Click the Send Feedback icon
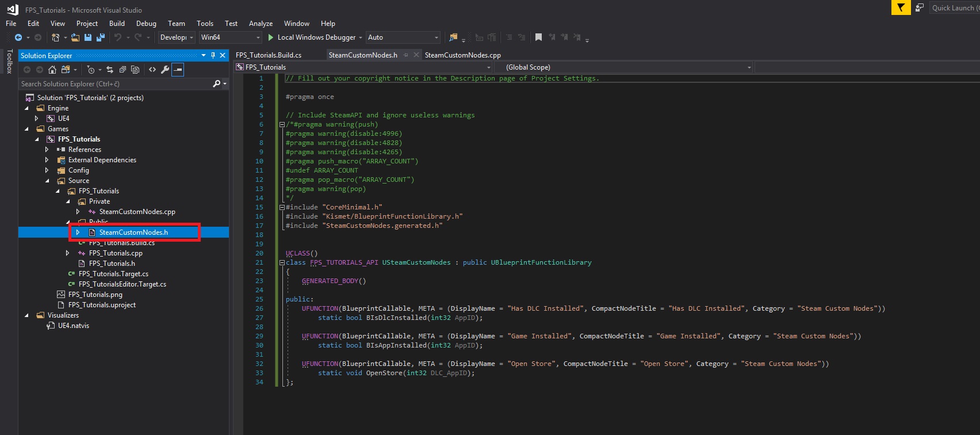The height and width of the screenshot is (435, 980). point(920,7)
